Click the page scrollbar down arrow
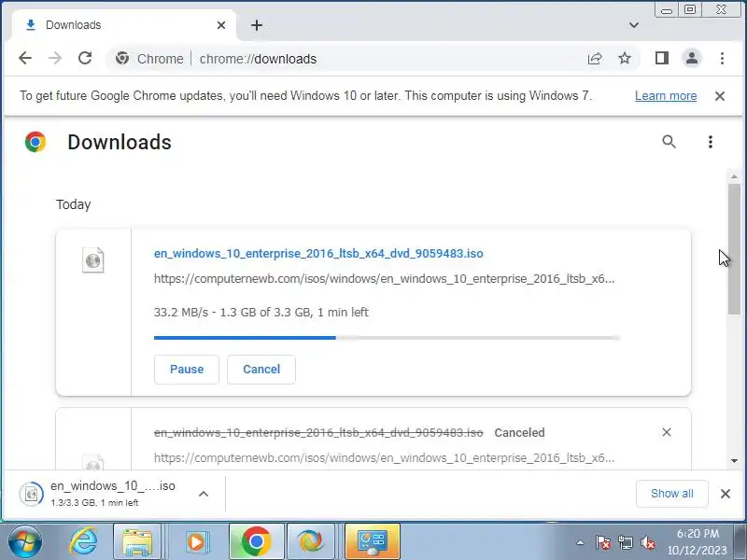This screenshot has width=747, height=560. coord(734,460)
